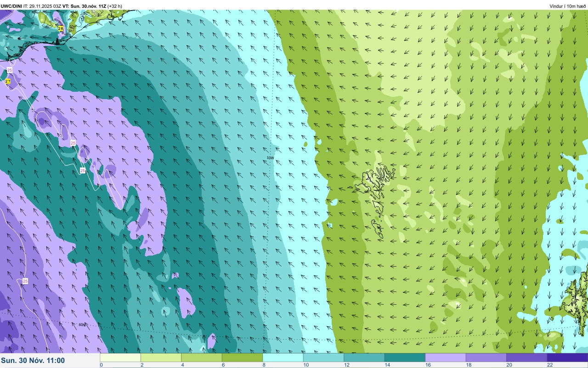Screen dimensions: 588x368
Task: Click the legend number '20'
Action: (x=509, y=365)
